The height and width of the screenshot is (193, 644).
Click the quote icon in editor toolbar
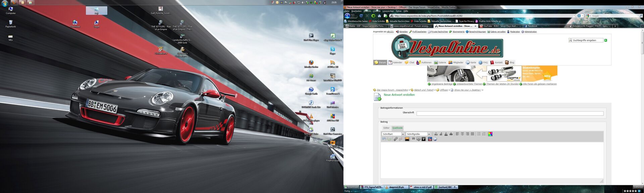coord(413,139)
